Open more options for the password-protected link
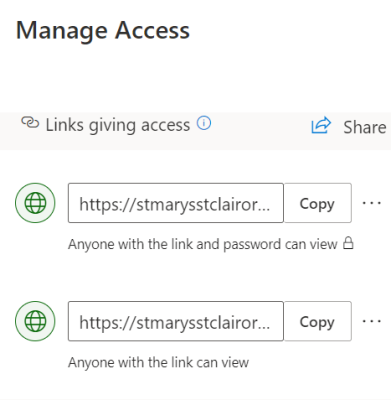Viewport: 391px width, 400px height. pos(372,203)
